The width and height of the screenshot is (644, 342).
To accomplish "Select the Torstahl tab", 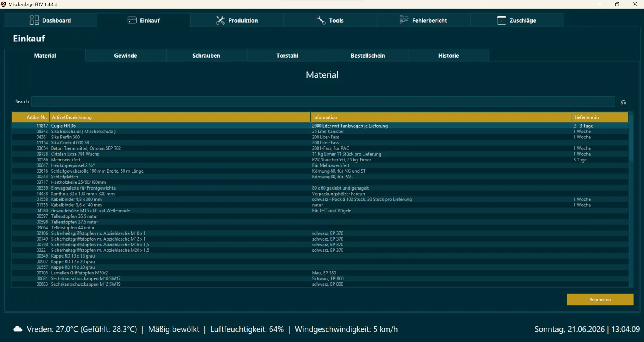I will [287, 56].
